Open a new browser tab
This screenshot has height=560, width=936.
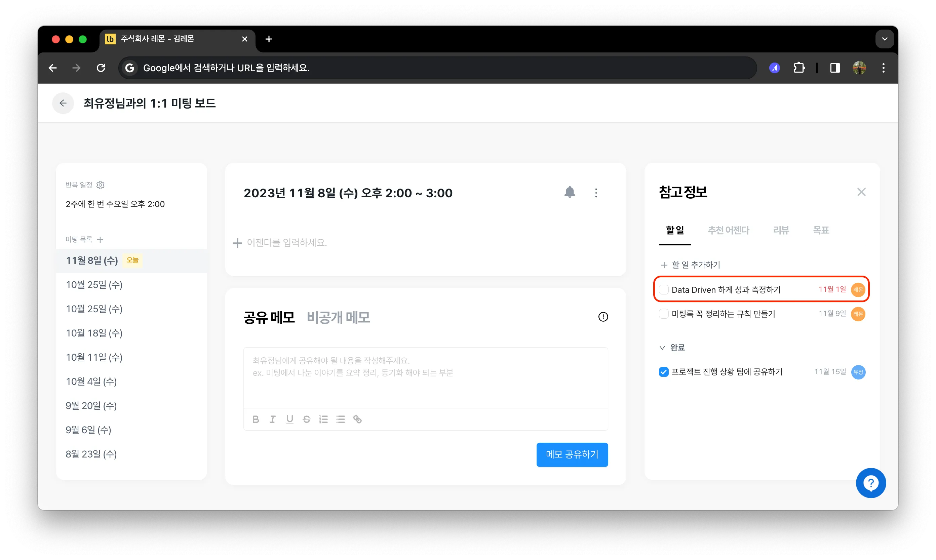pyautogui.click(x=269, y=39)
